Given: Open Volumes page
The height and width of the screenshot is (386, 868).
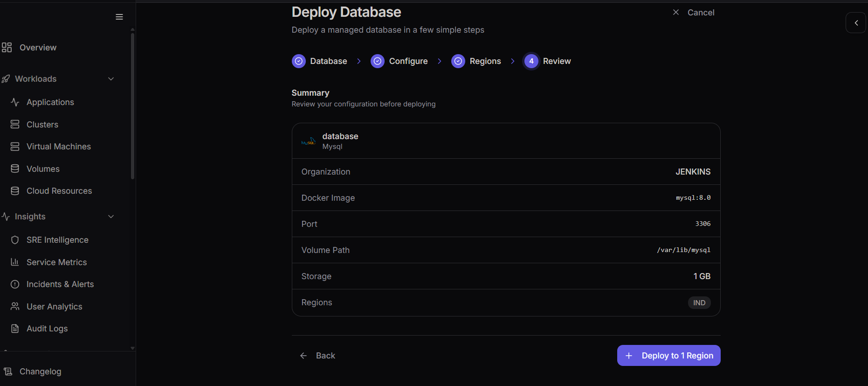Looking at the screenshot, I should pos(43,169).
